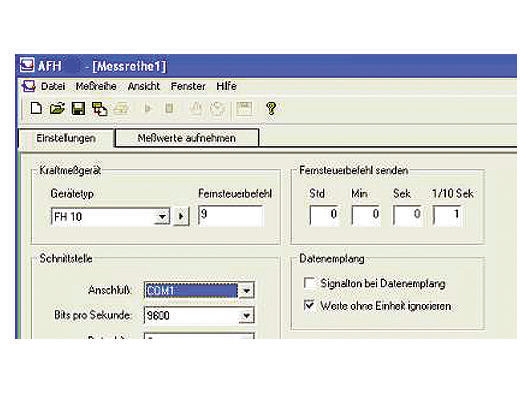Open the Anschluß COM1 dropdown

tap(246, 290)
